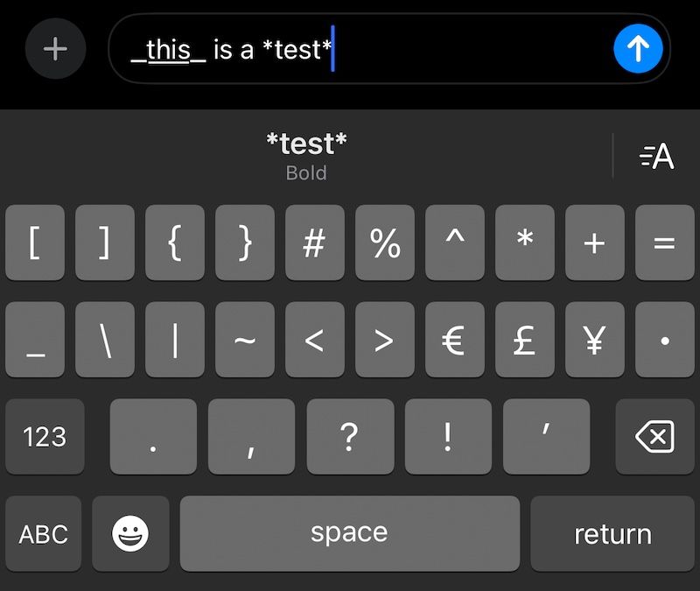Tap the blue send arrow button
Image resolution: width=700 pixels, height=591 pixels.
click(x=640, y=49)
